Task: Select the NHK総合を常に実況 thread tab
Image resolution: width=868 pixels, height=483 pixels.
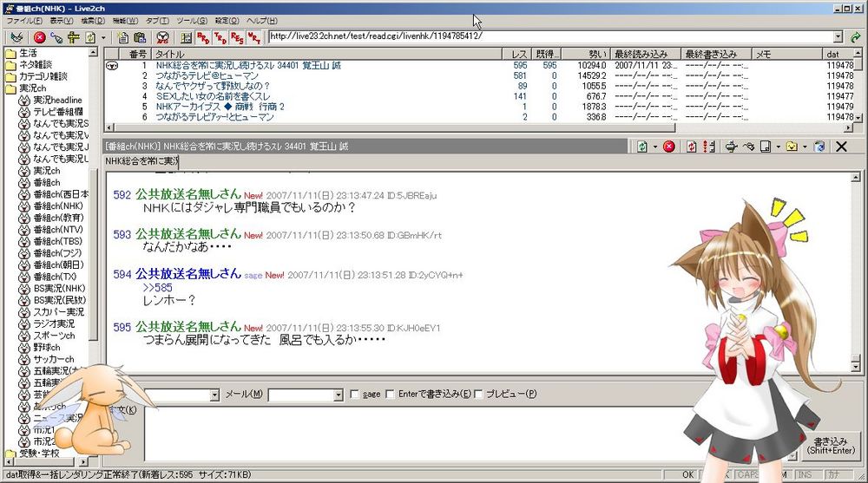Action: 141,161
